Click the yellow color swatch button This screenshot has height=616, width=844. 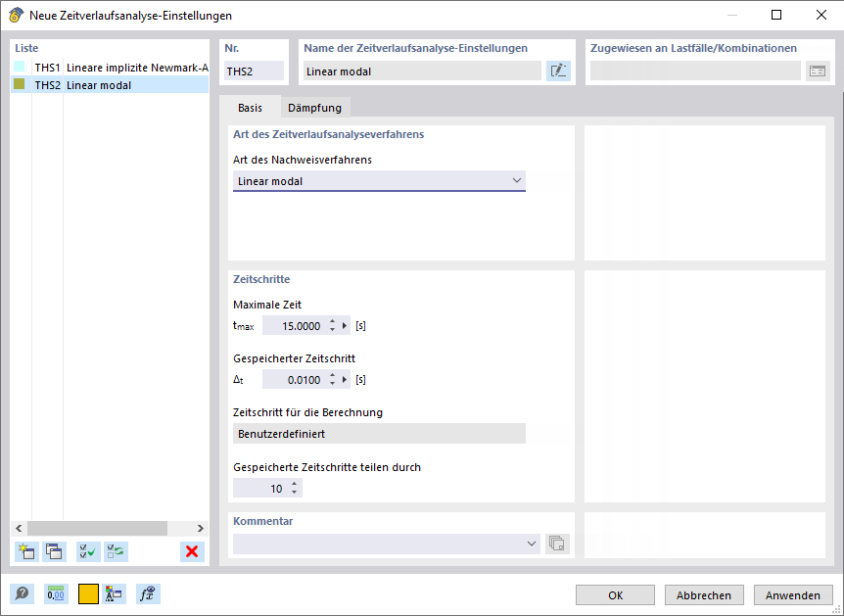(89, 593)
